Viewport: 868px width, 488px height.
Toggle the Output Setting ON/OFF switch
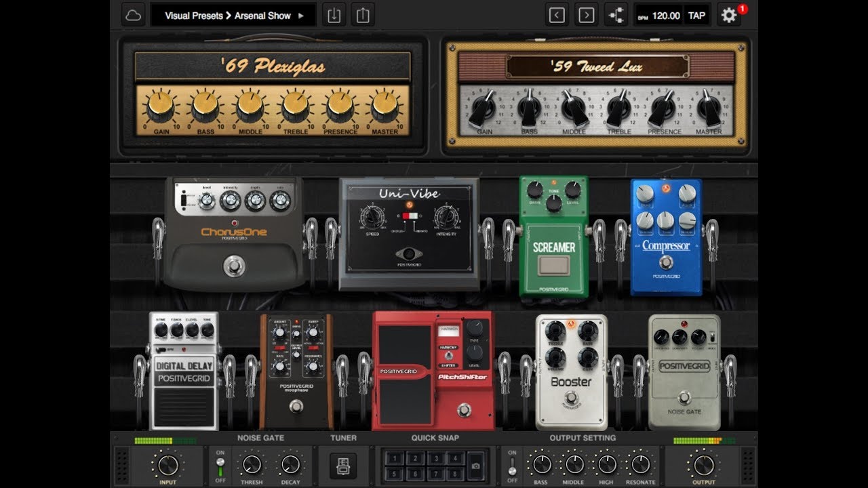click(513, 465)
